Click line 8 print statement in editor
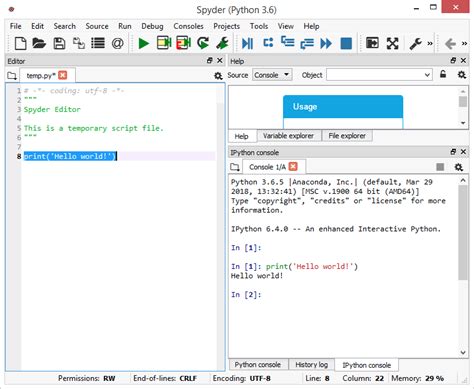The width and height of the screenshot is (474, 389). coord(70,156)
